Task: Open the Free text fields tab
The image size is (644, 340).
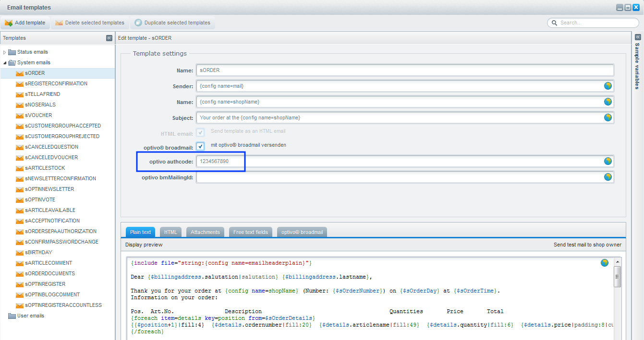Action: [251, 232]
